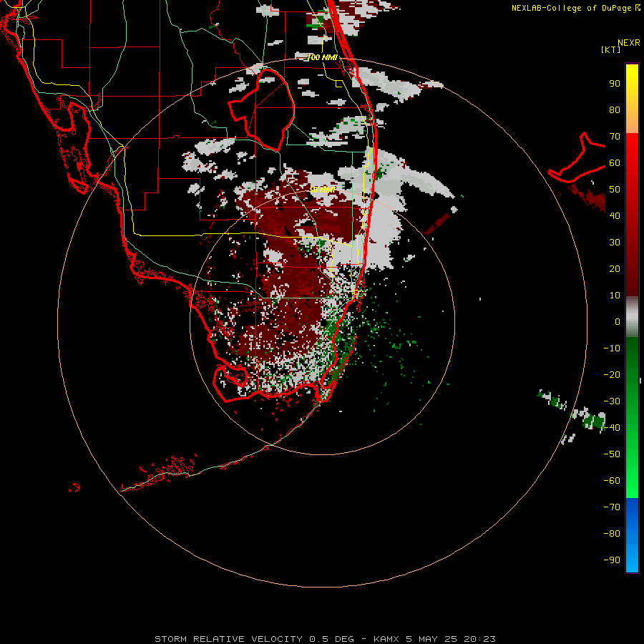The height and width of the screenshot is (644, 644).
Task: Select the 100 NMI range ring label
Action: point(323,57)
